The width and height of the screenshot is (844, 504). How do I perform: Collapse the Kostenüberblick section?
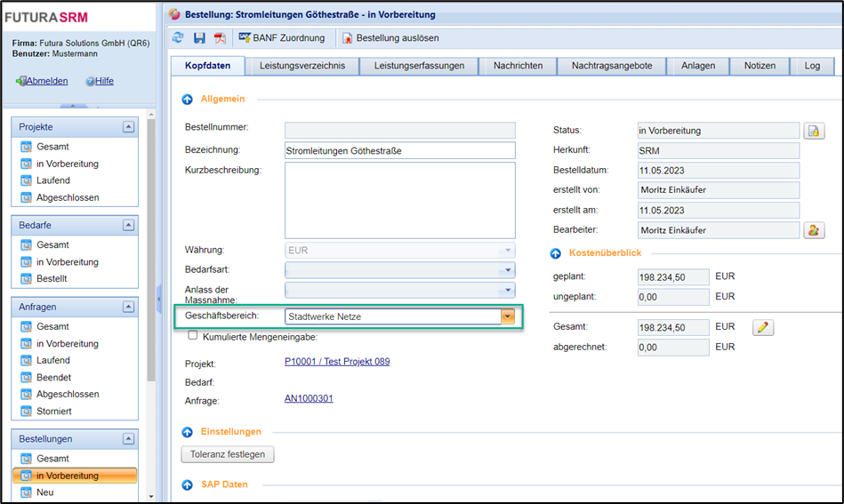556,253
